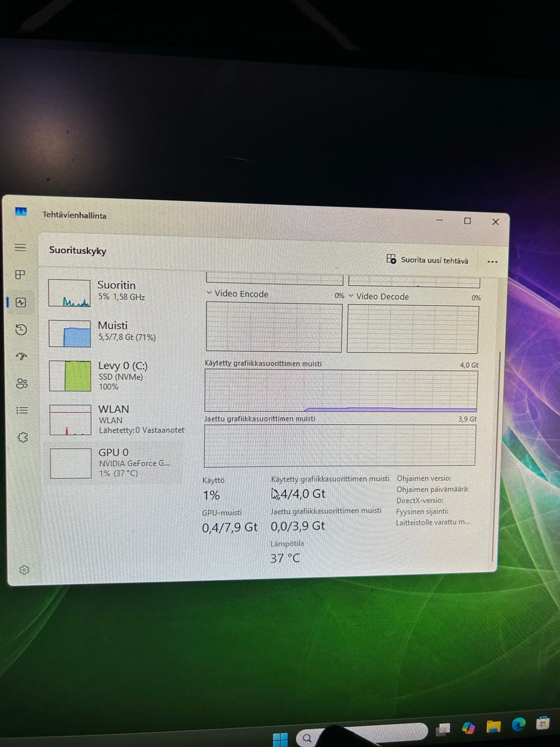
Task: Launch Microsoft Edge from the taskbar
Action: point(519,725)
